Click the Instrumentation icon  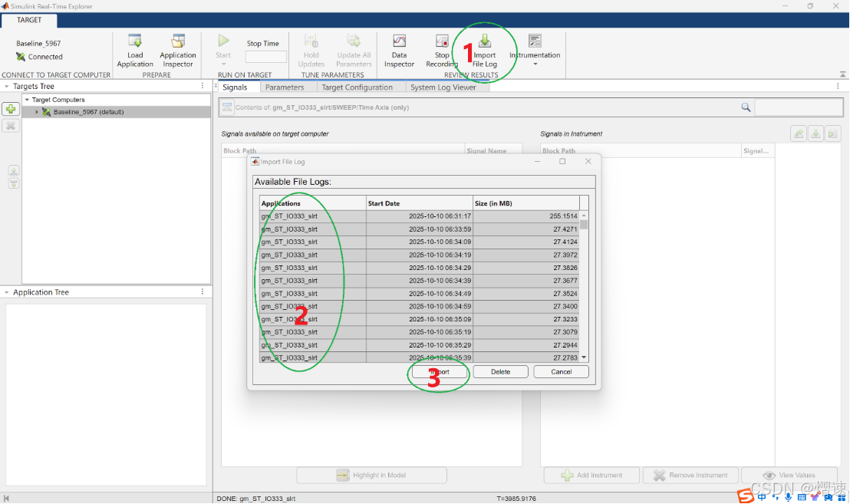535,41
